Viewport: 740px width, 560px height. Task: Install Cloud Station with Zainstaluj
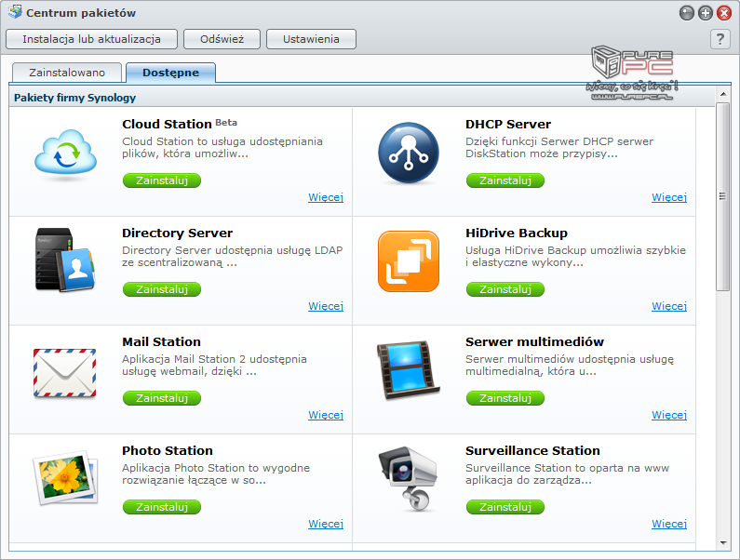click(x=162, y=180)
